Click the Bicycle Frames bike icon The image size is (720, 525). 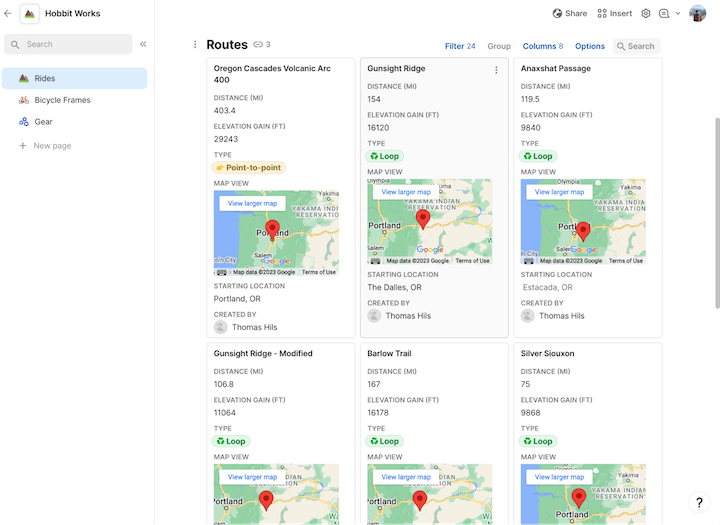coord(24,100)
